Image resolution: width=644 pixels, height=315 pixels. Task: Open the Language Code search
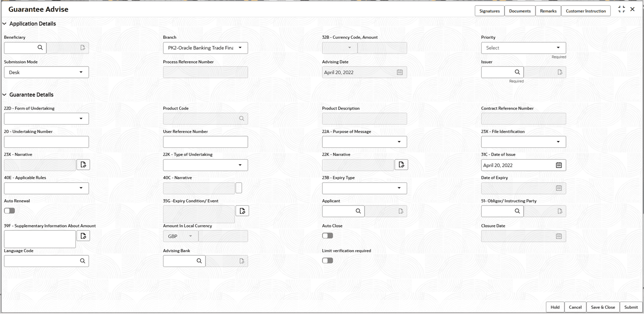click(83, 261)
